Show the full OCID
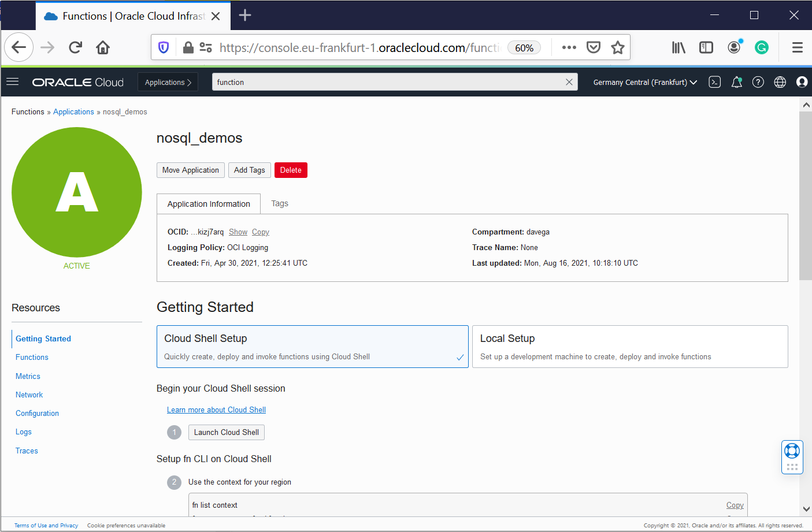The width and height of the screenshot is (812, 532). pos(238,232)
